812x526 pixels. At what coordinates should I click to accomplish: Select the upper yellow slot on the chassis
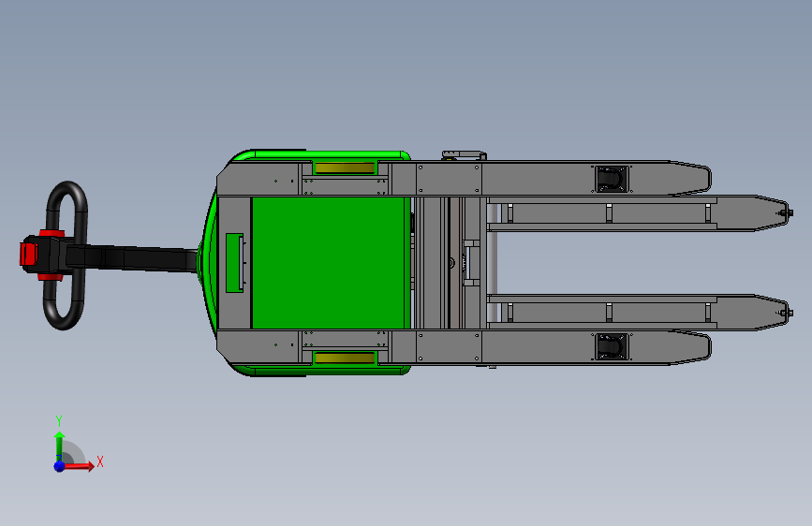pyautogui.click(x=345, y=168)
